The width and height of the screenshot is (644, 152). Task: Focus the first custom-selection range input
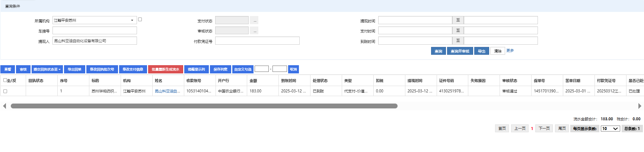[262, 69]
